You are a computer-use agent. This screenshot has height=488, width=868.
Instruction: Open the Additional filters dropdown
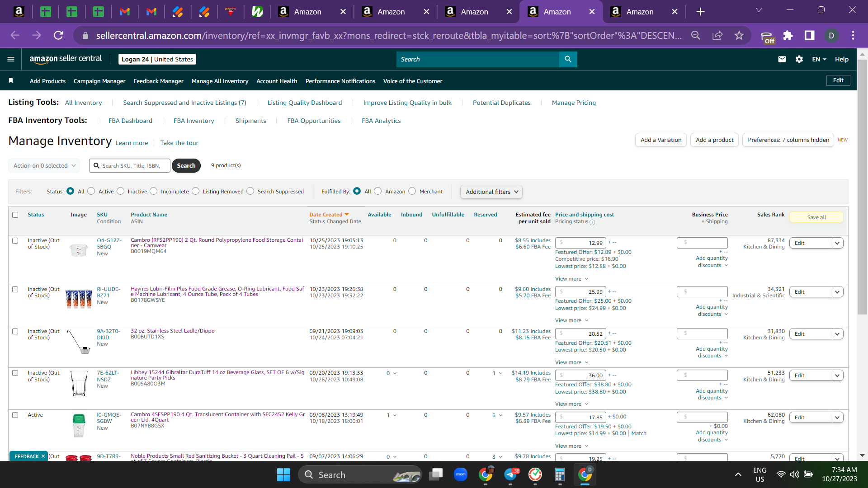coord(491,192)
